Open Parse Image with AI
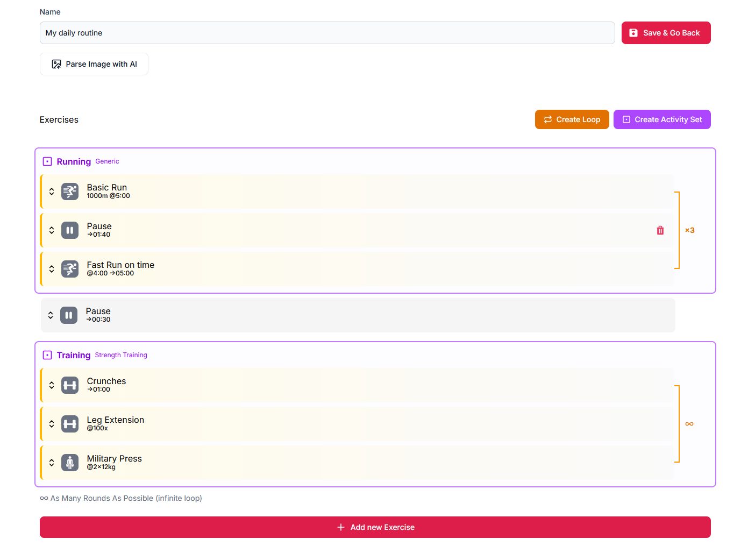The width and height of the screenshot is (748, 560). click(x=94, y=64)
